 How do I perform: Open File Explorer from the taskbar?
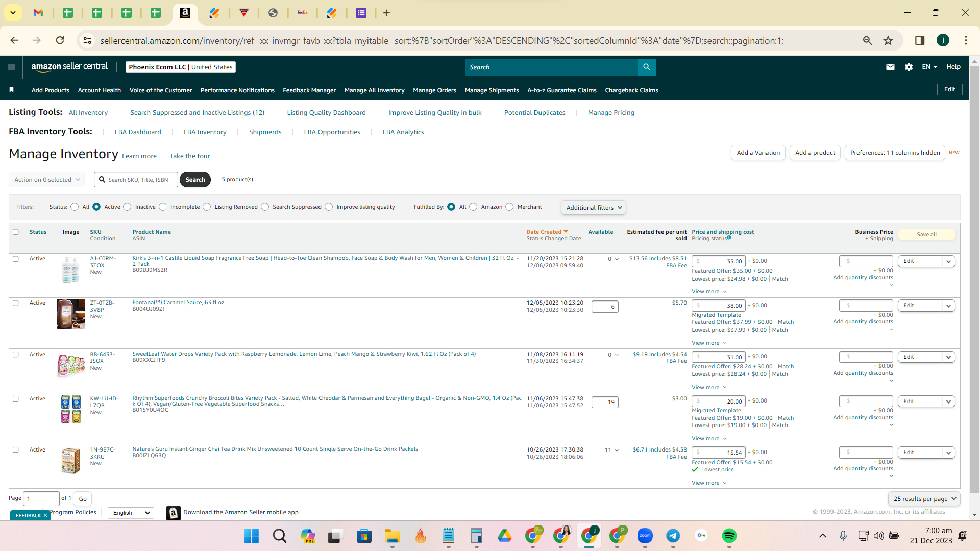pyautogui.click(x=392, y=536)
